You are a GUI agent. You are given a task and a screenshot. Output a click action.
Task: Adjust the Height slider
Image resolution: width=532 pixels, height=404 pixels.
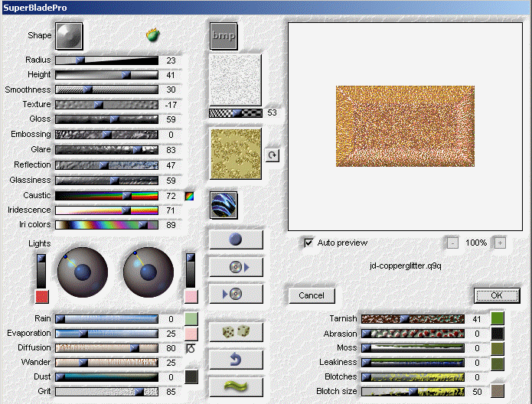pos(106,75)
